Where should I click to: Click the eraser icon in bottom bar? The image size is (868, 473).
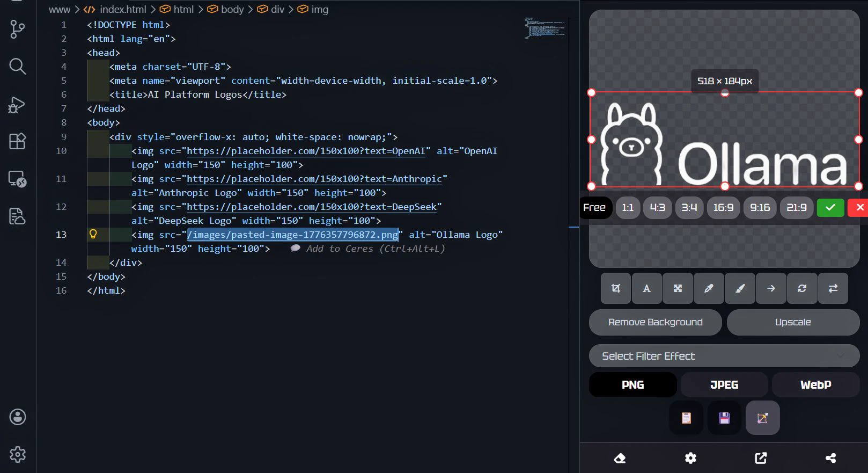point(620,458)
